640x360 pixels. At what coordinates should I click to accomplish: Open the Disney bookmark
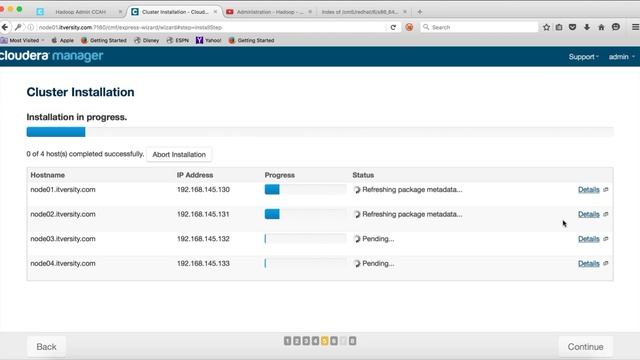point(147,40)
